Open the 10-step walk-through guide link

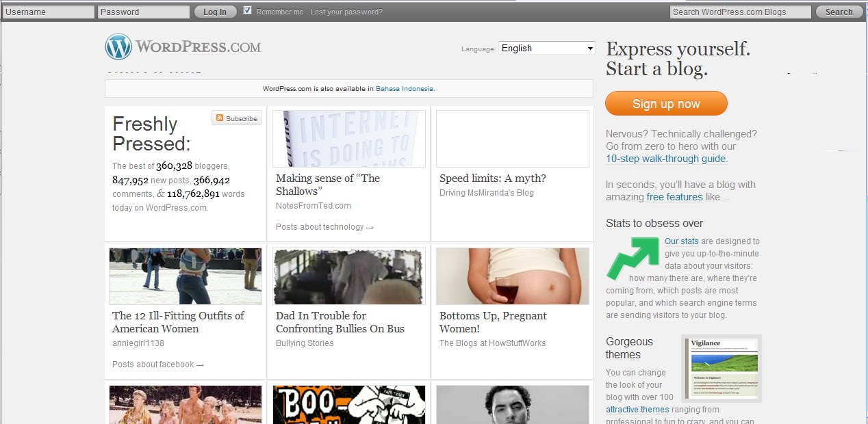(666, 159)
